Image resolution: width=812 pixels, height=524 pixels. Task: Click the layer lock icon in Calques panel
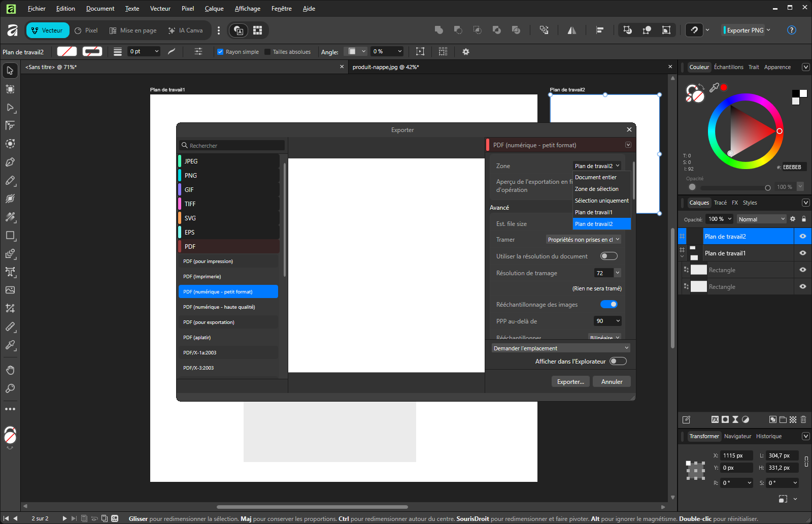804,219
